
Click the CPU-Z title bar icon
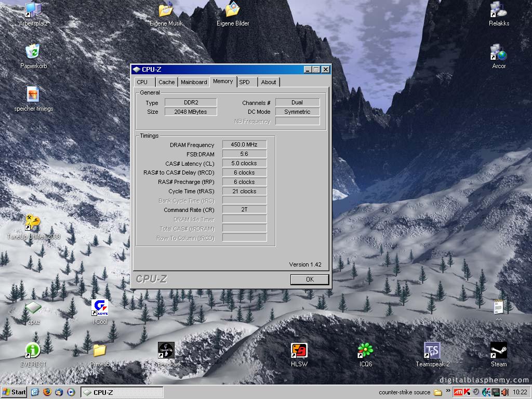137,70
